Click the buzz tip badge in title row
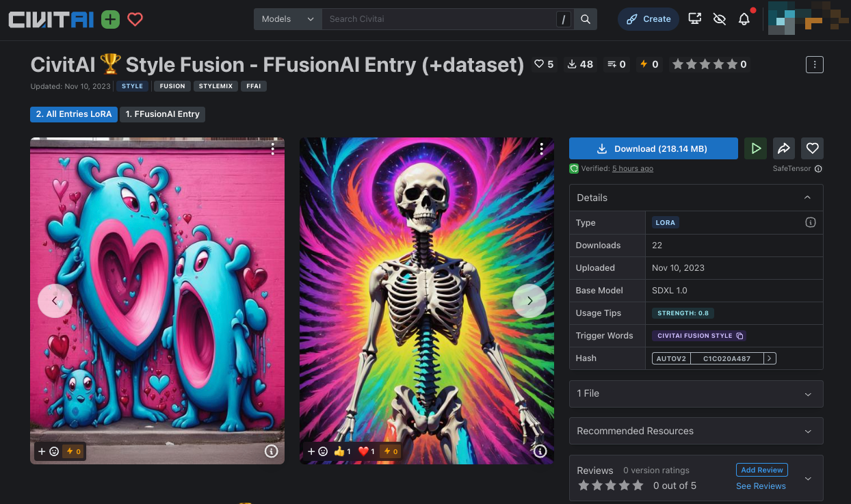851x504 pixels. [x=649, y=64]
